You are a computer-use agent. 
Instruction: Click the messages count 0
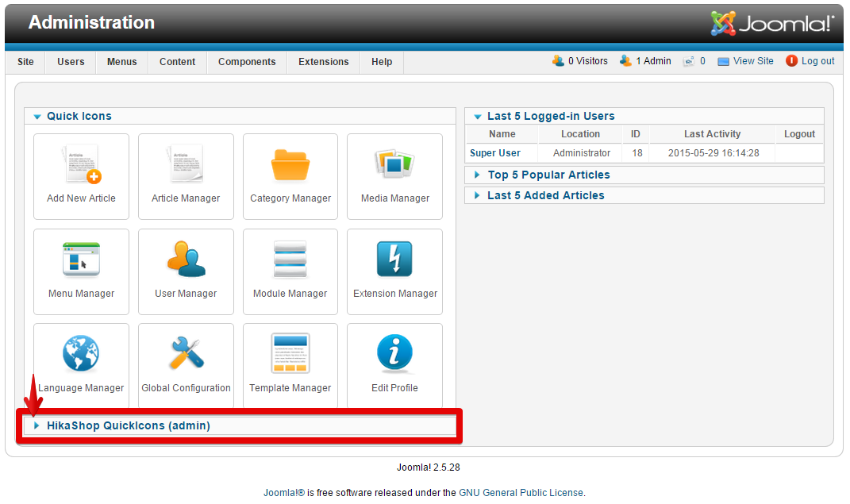point(702,60)
